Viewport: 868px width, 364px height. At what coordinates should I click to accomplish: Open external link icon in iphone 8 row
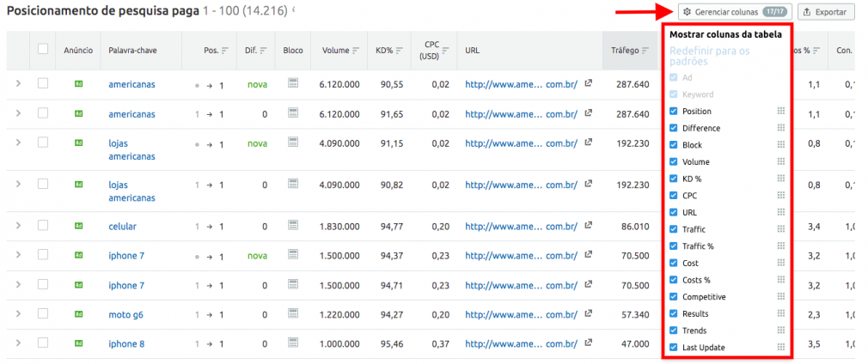pos(589,343)
